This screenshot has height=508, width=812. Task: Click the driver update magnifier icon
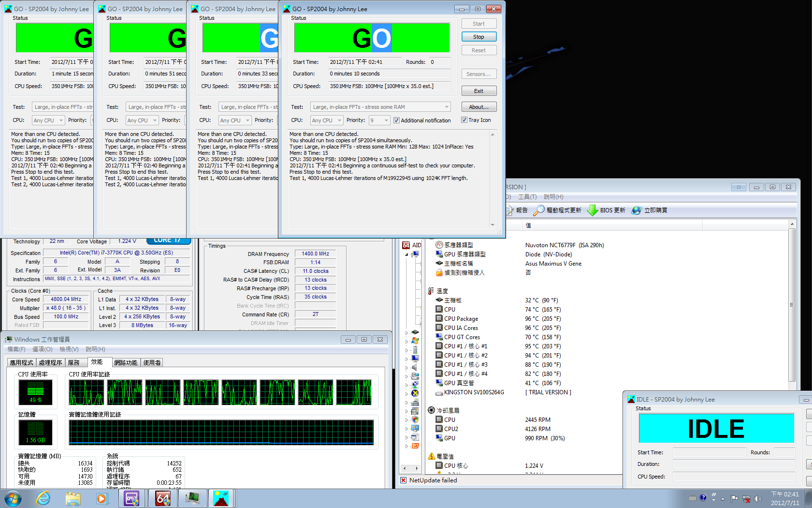[539, 210]
